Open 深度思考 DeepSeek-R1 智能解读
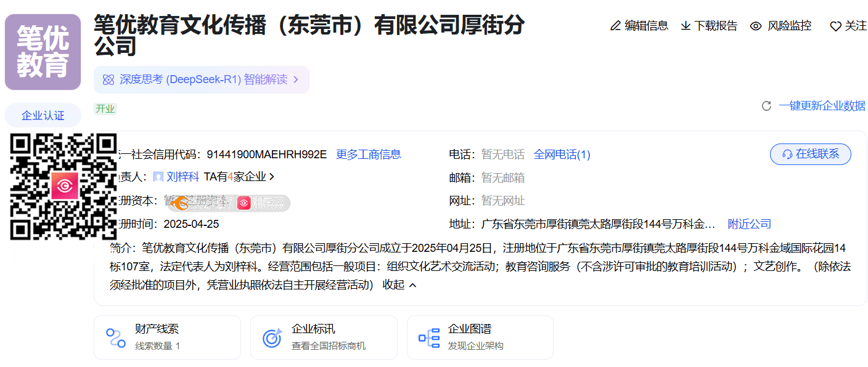This screenshot has height=367, width=868. [201, 79]
